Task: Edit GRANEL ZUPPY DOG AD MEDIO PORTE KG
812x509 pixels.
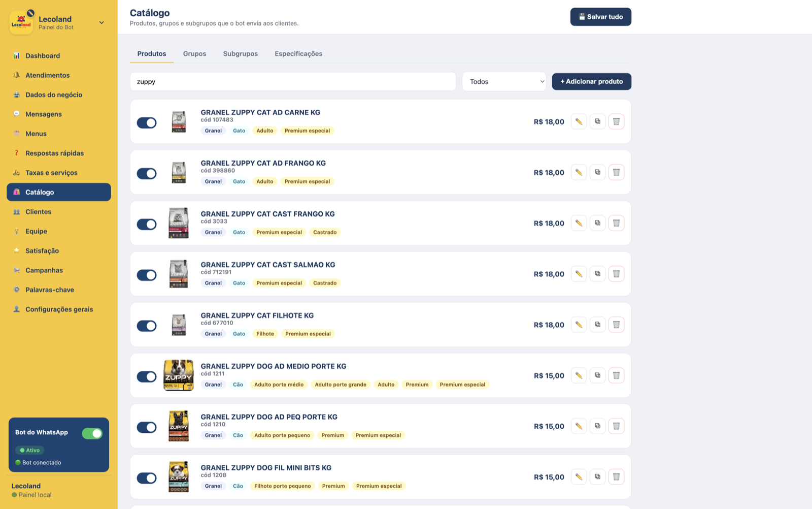Action: [579, 375]
